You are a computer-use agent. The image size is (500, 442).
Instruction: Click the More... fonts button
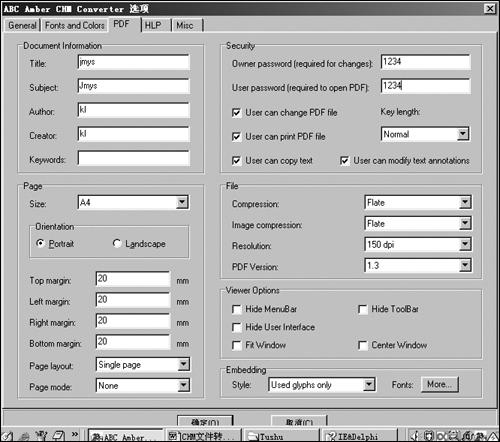(x=440, y=384)
